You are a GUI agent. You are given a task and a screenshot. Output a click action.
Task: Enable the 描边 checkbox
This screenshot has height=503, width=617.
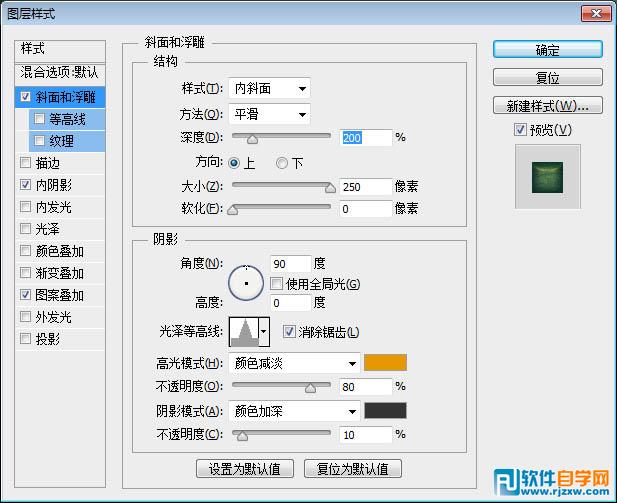25,163
